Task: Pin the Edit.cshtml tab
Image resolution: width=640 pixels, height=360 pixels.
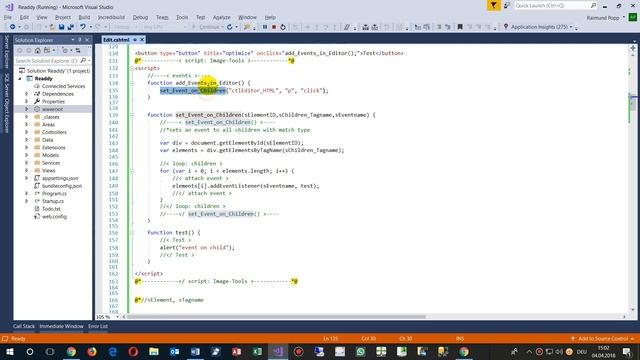Action: [x=135, y=40]
